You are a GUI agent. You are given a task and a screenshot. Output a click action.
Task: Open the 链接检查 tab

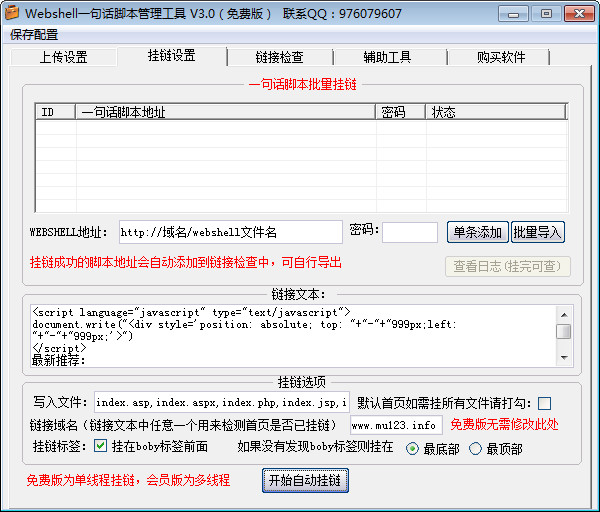[279, 57]
